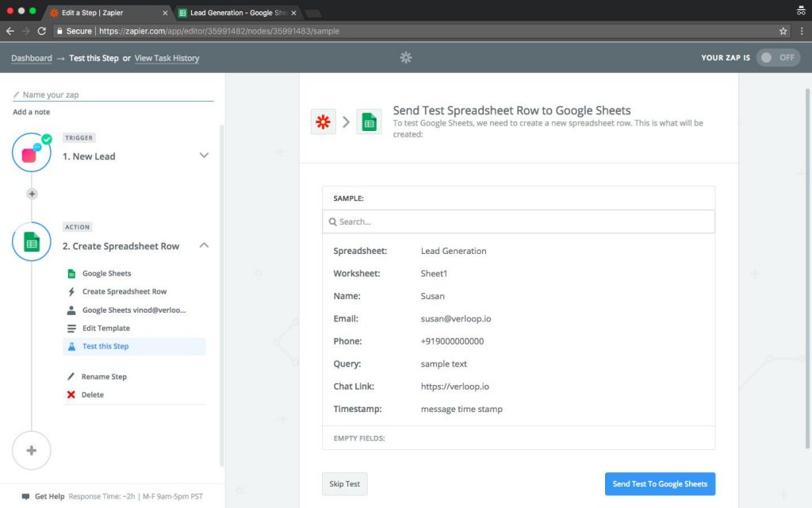
Task: Click the sidebar vertical scrollbar
Action: 222,295
